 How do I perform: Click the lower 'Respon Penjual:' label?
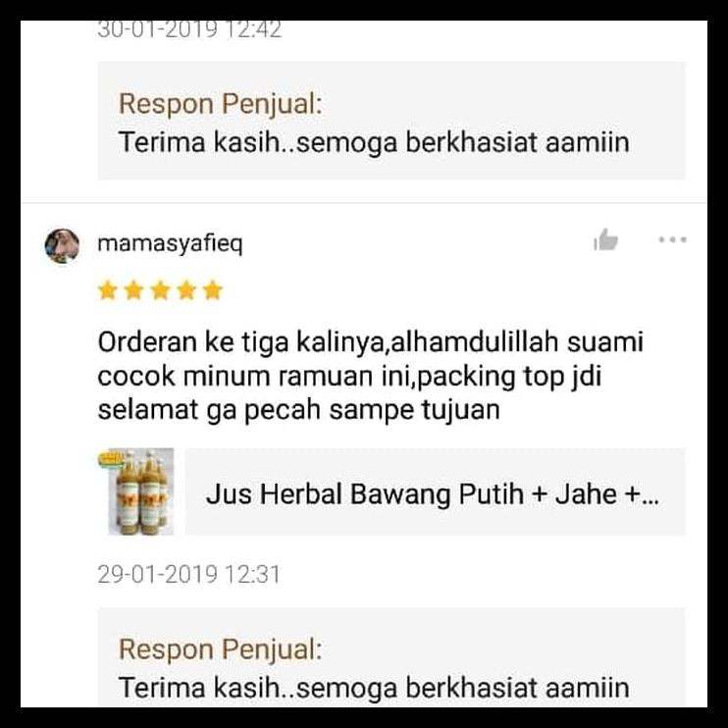tap(221, 650)
